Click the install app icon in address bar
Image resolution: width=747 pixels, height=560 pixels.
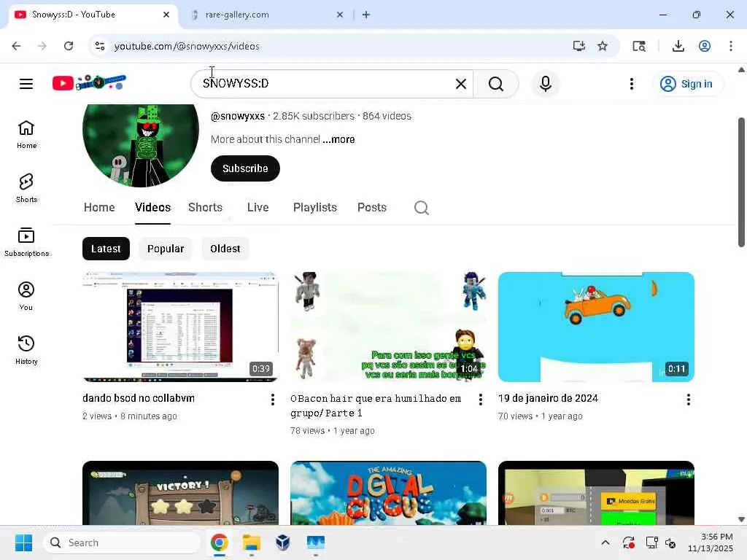click(x=578, y=46)
